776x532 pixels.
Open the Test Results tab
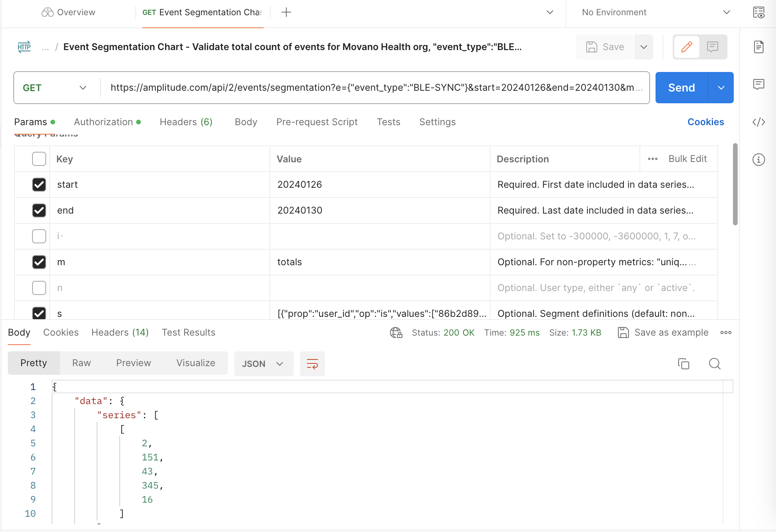coord(189,332)
